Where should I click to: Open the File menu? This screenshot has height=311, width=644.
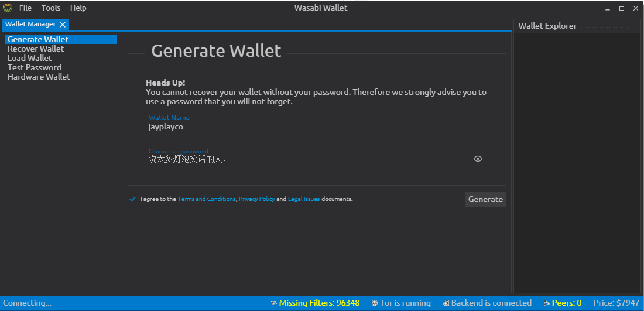click(25, 8)
